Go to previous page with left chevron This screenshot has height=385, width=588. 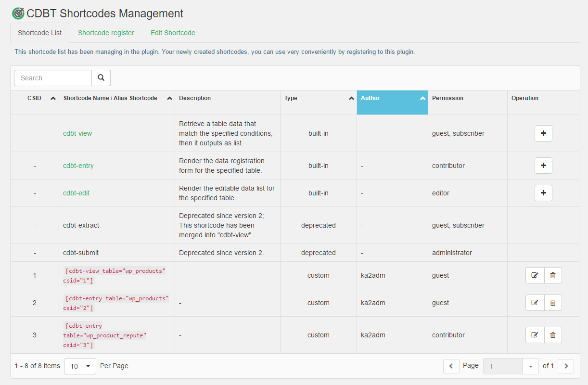point(451,366)
